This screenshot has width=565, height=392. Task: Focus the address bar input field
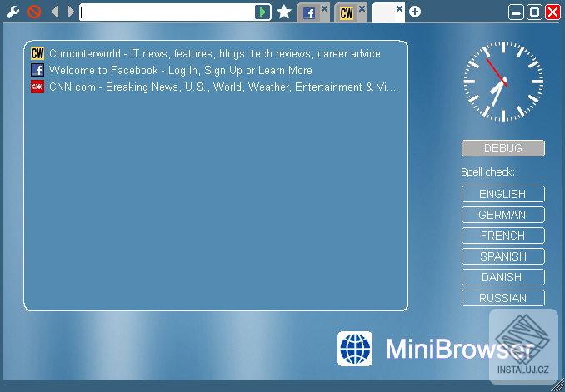167,12
